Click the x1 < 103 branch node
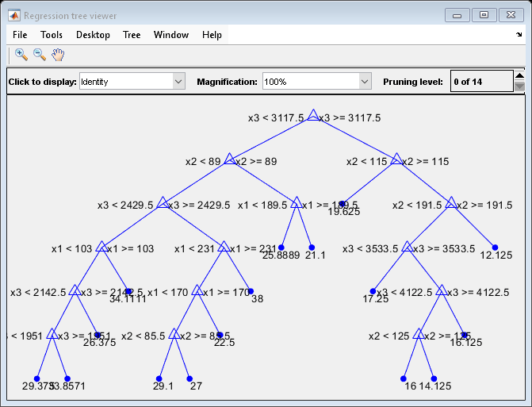Image resolution: width=532 pixels, height=407 pixels. [x=101, y=247]
